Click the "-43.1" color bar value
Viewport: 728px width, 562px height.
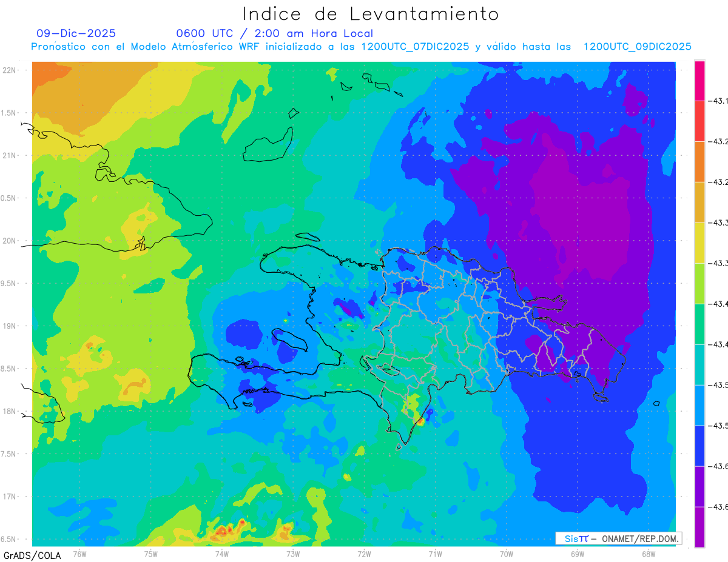tap(719, 101)
